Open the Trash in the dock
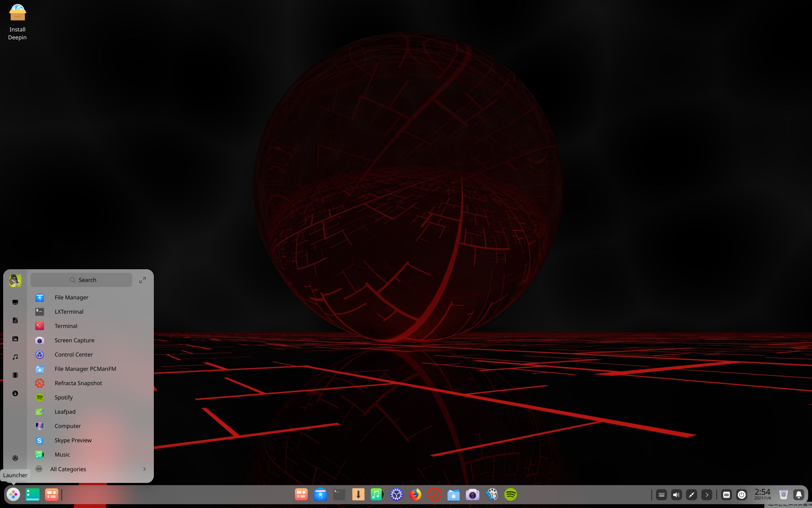812x508 pixels. 783,495
